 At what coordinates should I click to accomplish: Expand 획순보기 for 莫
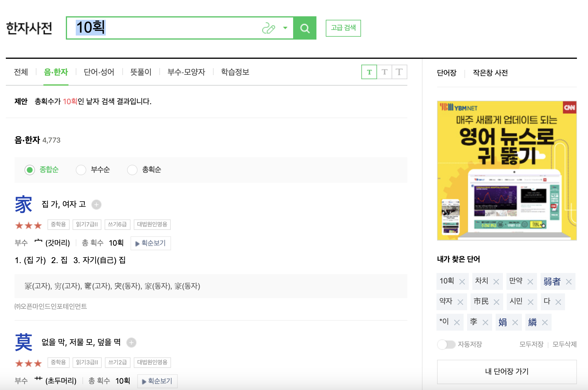[157, 381]
